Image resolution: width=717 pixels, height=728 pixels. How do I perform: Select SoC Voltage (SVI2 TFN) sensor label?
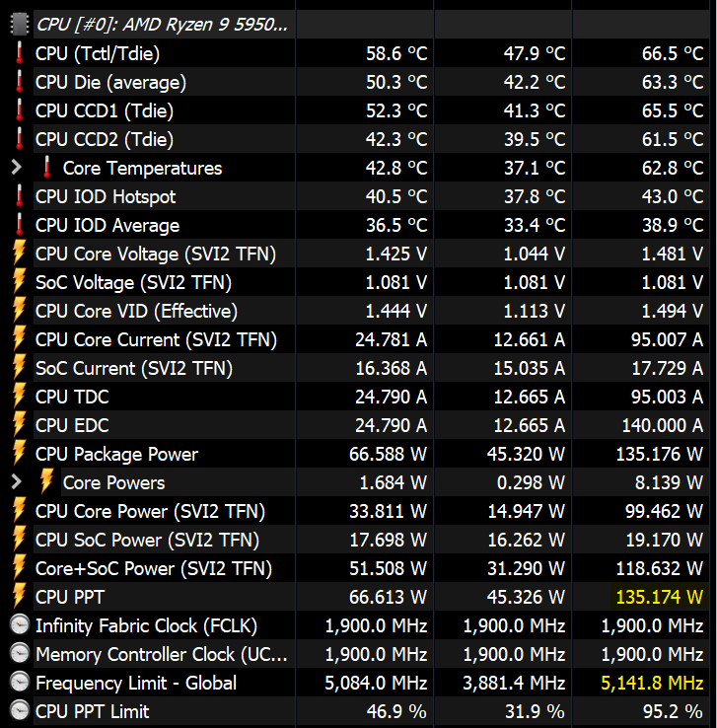[133, 282]
